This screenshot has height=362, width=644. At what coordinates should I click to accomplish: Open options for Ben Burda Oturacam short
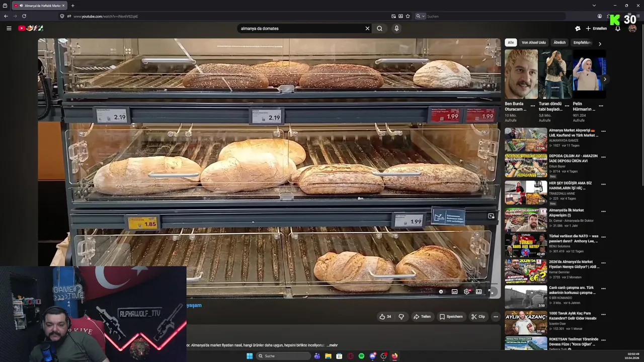click(x=533, y=106)
